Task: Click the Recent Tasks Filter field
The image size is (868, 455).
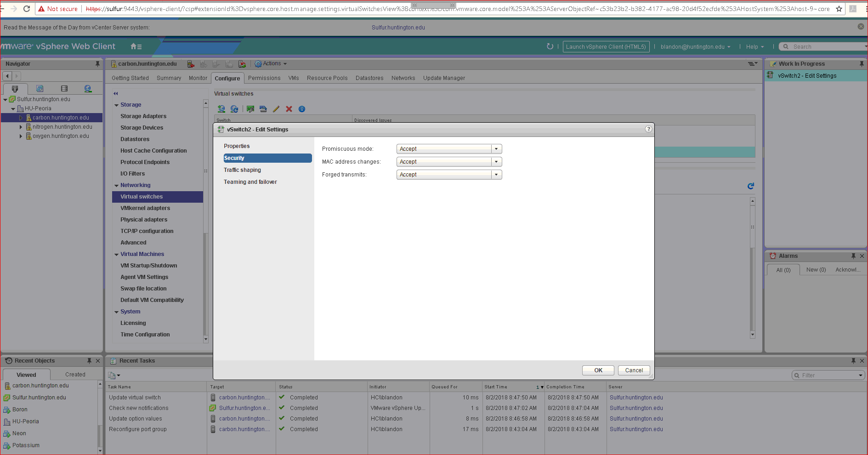Action: click(829, 375)
